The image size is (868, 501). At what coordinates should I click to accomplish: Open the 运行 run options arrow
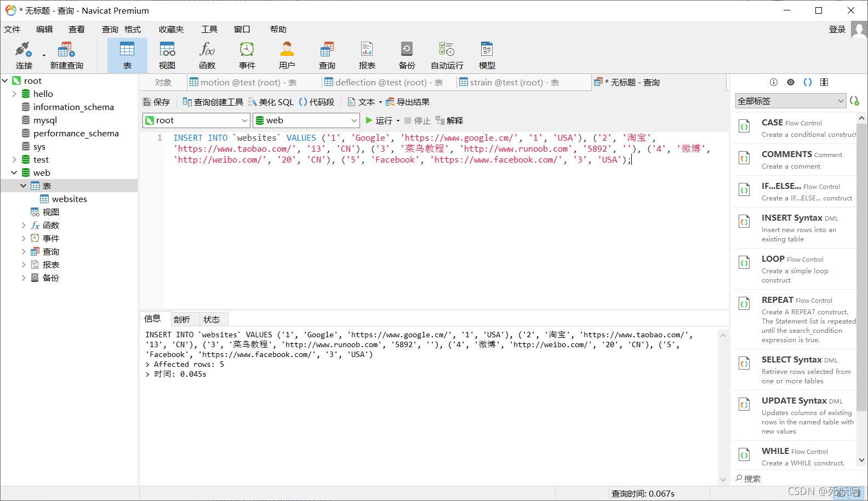[398, 121]
